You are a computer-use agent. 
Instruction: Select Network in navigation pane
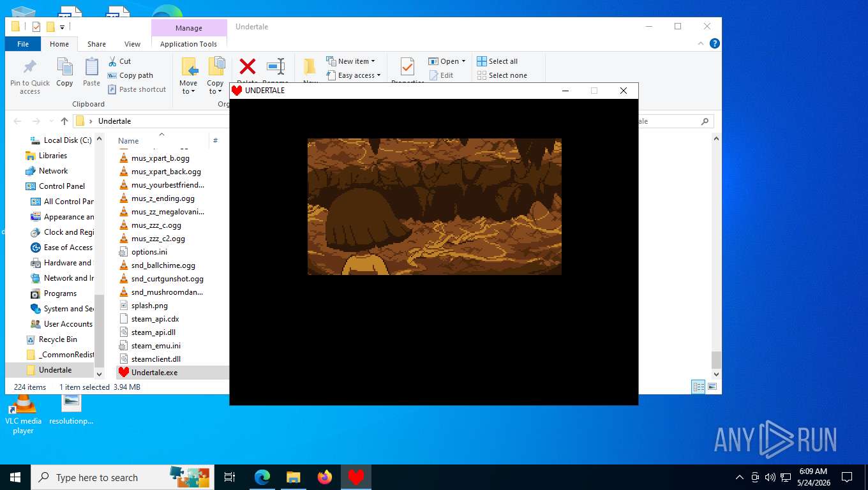click(46, 171)
